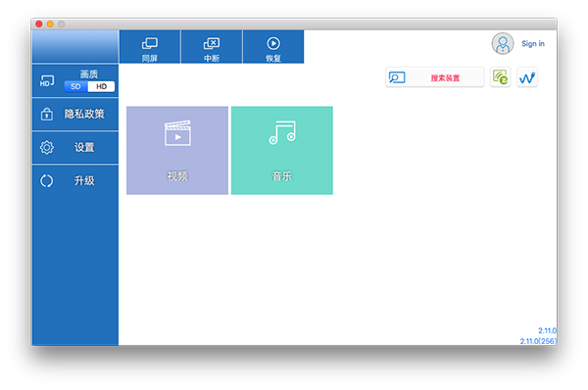The width and height of the screenshot is (588, 390).
Task: Click the 同屏 screen mirroring button
Action: pyautogui.click(x=150, y=47)
